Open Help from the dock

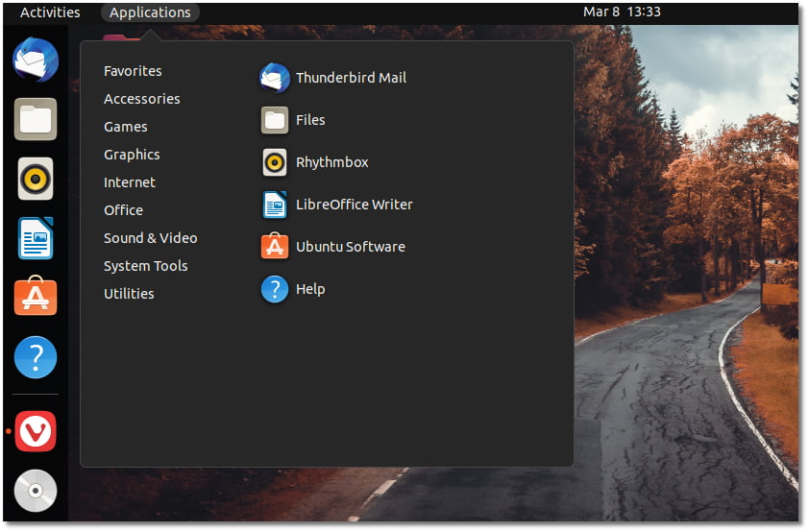pos(36,357)
